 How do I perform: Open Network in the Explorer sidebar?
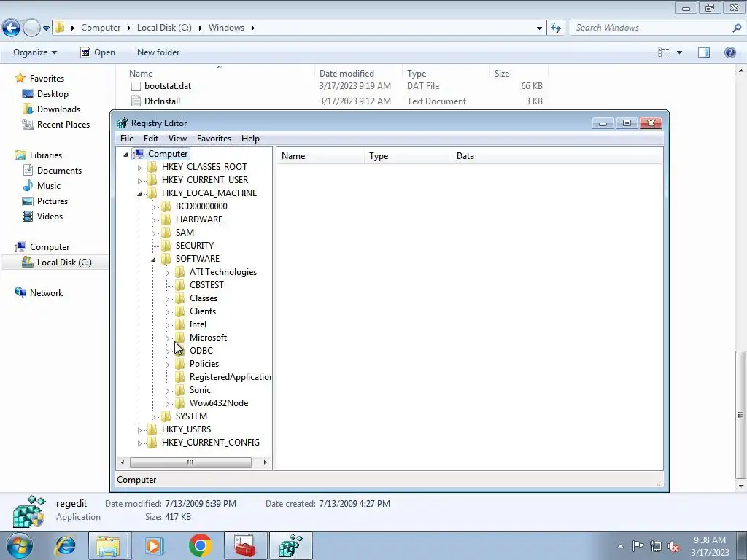46,293
